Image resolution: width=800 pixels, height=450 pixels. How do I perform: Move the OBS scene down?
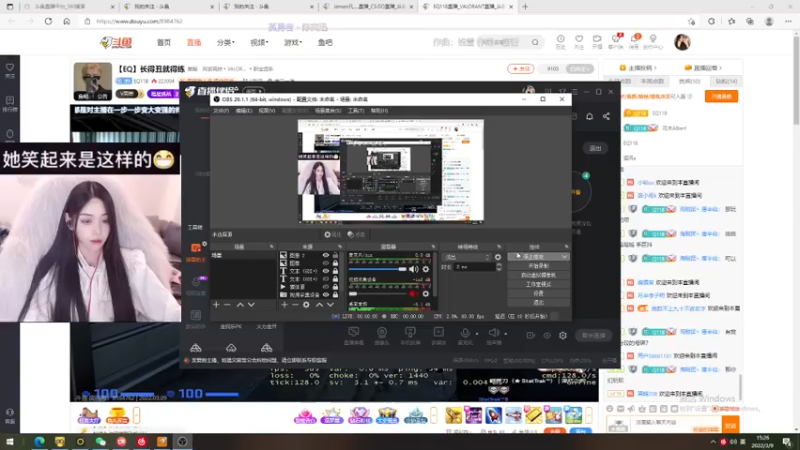(251, 305)
